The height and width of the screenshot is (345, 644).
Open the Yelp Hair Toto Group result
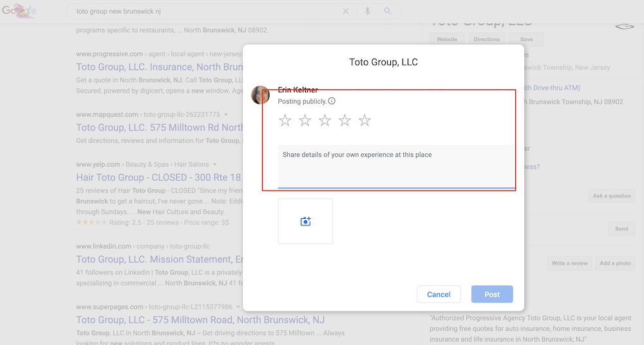(158, 178)
